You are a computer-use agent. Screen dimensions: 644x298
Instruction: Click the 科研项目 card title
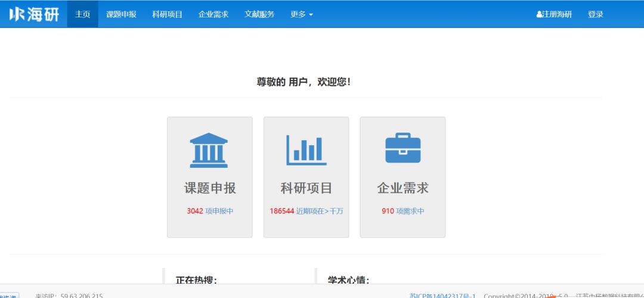[306, 188]
